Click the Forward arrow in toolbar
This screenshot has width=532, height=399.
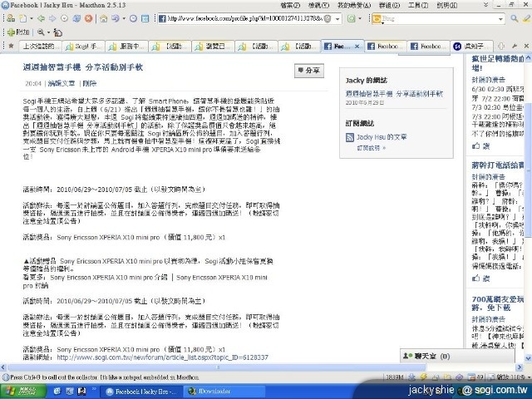(52, 18)
